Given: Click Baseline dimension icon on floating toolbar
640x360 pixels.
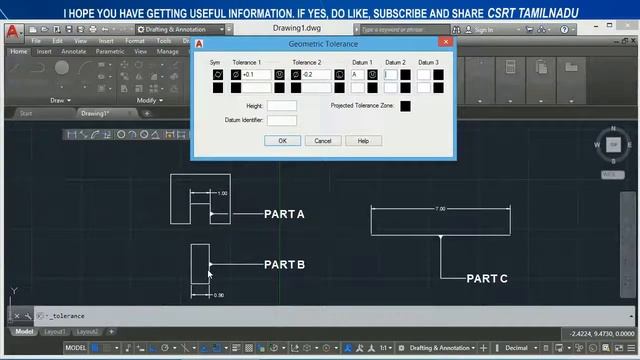Looking at the screenshot, I should [x=181, y=134].
